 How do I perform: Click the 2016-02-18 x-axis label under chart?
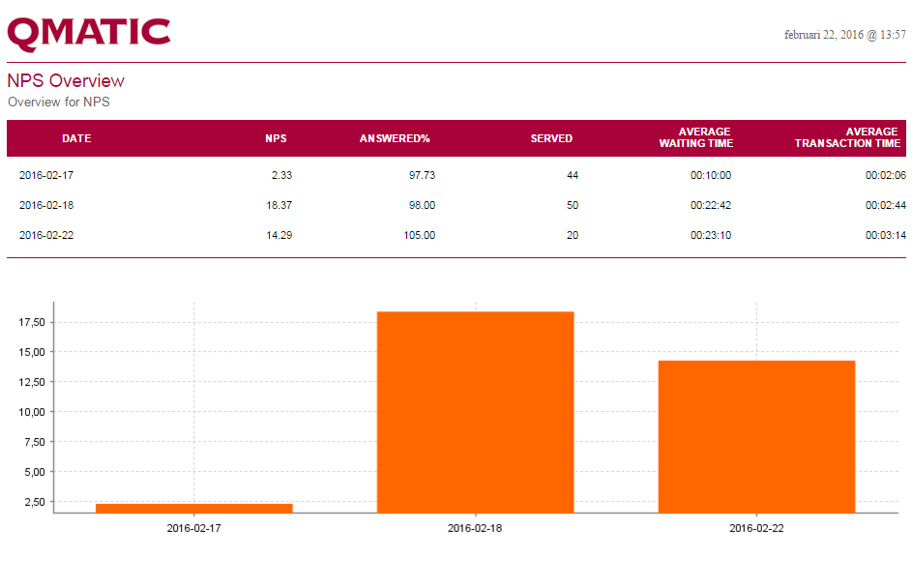click(475, 529)
